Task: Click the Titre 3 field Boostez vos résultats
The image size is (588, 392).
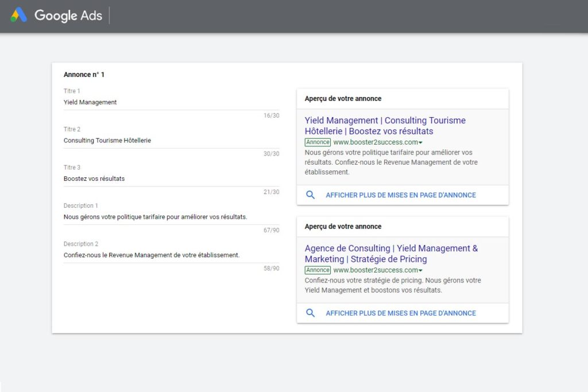Action: tap(171, 178)
